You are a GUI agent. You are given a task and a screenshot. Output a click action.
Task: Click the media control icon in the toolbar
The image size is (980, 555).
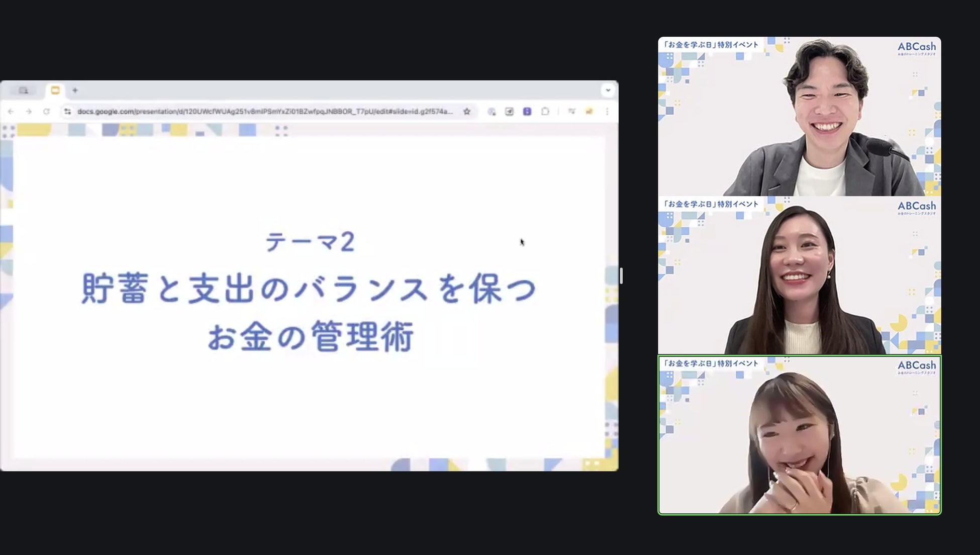(x=571, y=112)
